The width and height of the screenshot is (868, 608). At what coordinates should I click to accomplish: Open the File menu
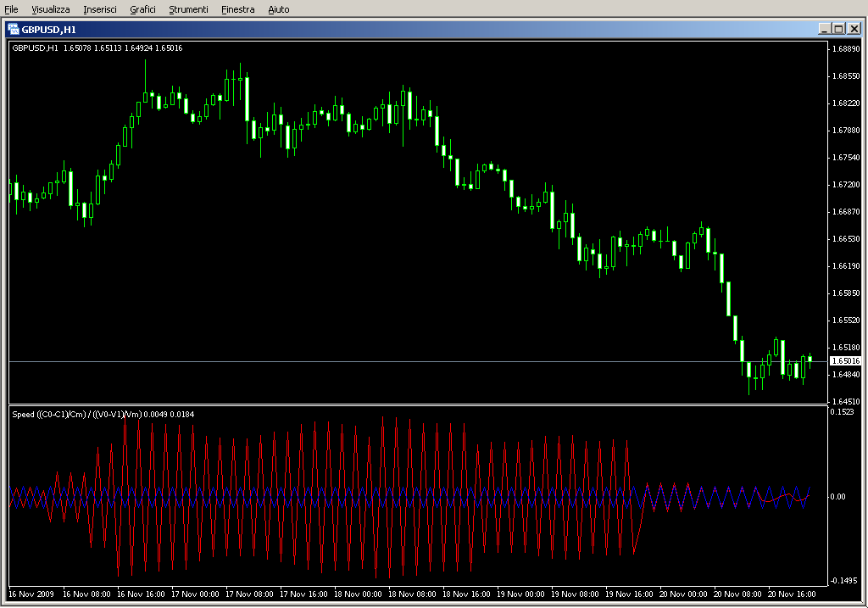pos(11,9)
